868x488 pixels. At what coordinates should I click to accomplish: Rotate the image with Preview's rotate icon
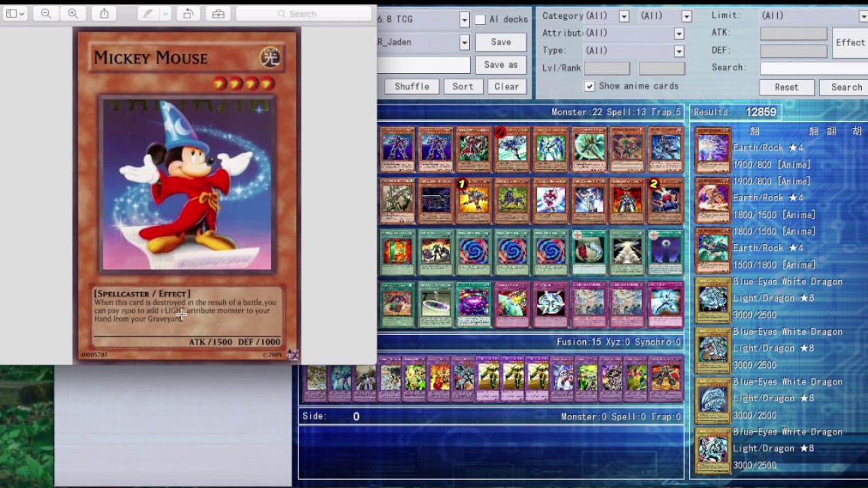(x=189, y=14)
